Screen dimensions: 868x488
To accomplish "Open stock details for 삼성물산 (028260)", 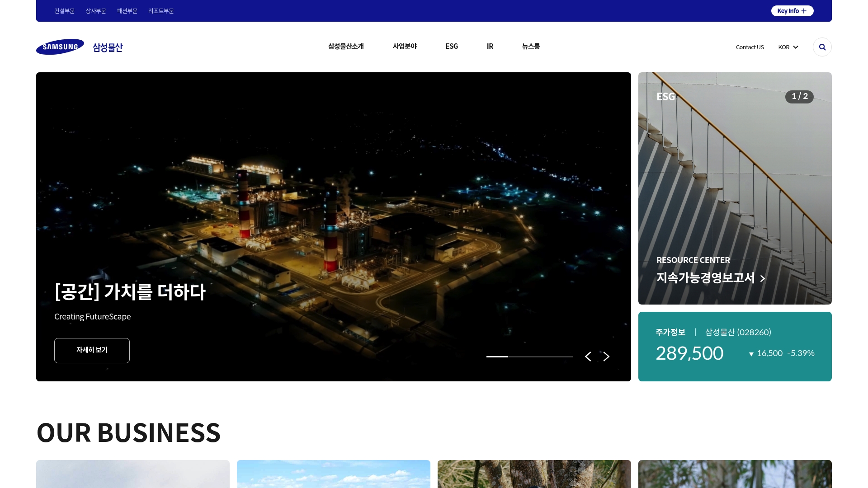I will tap(738, 332).
